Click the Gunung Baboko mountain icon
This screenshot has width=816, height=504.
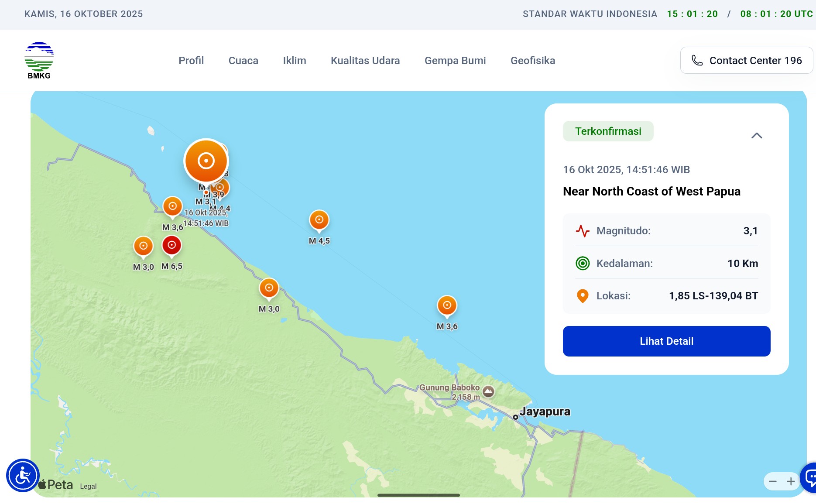click(x=488, y=391)
